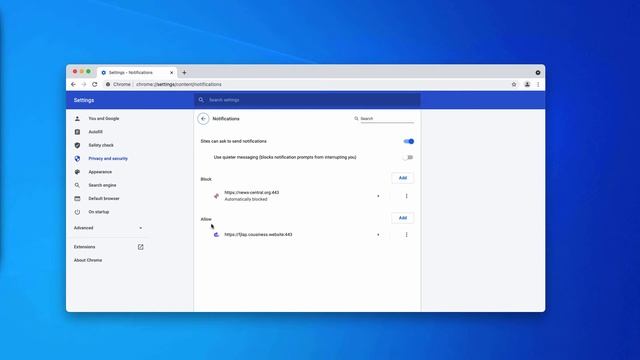640x360 pixels.
Task: Click the browser forward arrow
Action: tap(84, 84)
